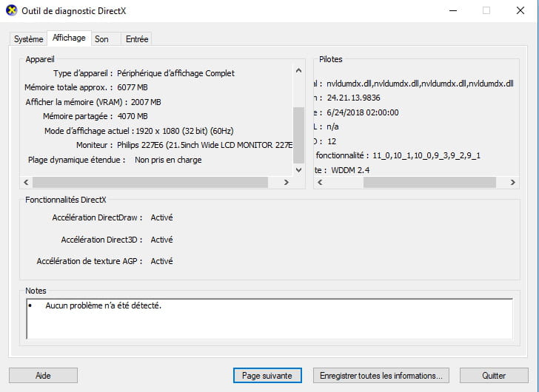Minimize the DirectX diagnostic window

(x=453, y=10)
